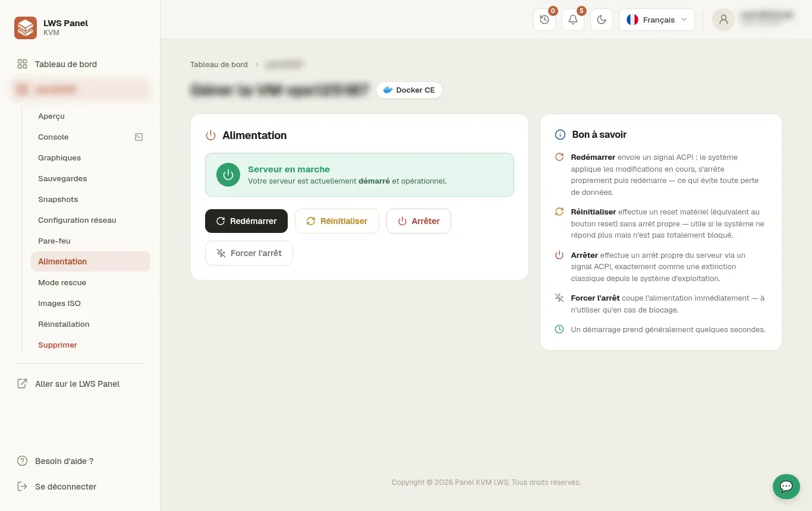
Task: Select the Alimentation sidebar item
Action: (x=90, y=261)
